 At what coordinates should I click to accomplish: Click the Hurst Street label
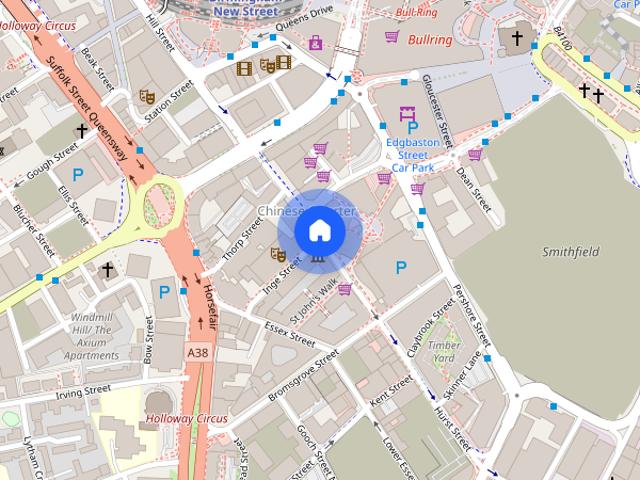click(452, 429)
